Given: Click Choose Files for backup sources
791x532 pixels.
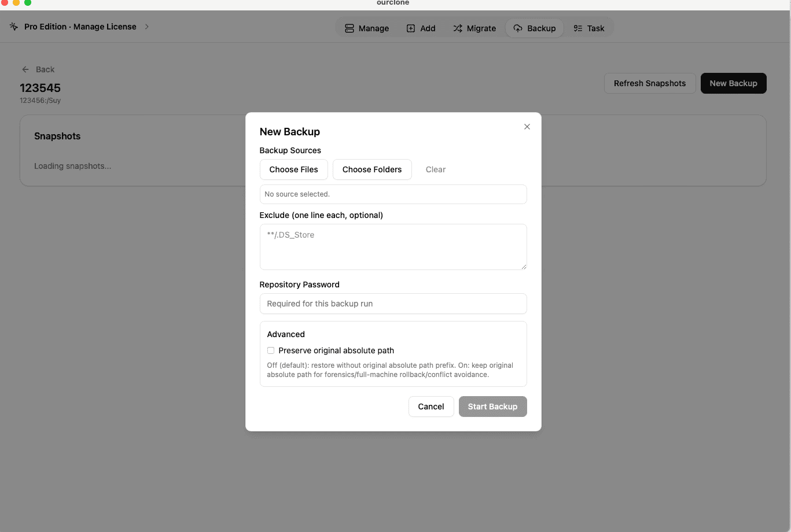Looking at the screenshot, I should tap(293, 169).
